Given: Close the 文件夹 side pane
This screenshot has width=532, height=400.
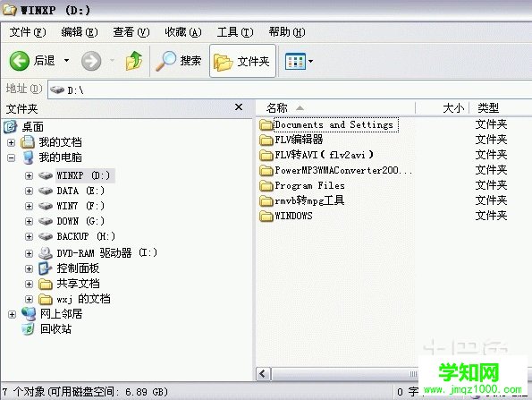Looking at the screenshot, I should [239, 107].
